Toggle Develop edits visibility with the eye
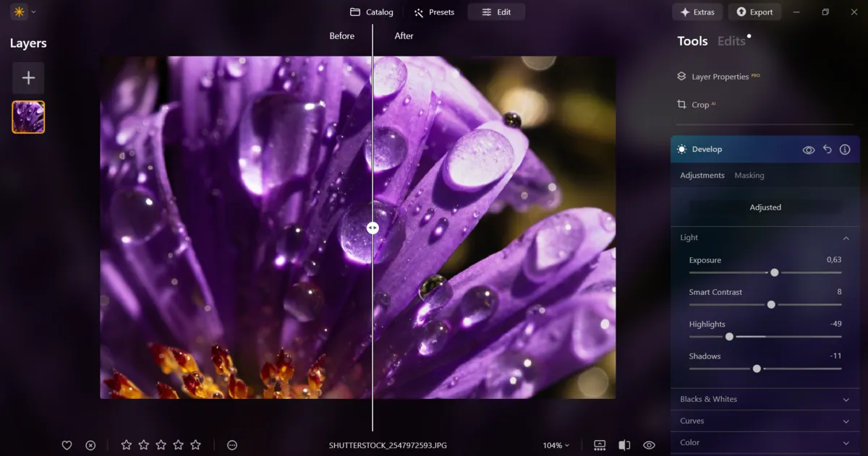 coord(808,149)
